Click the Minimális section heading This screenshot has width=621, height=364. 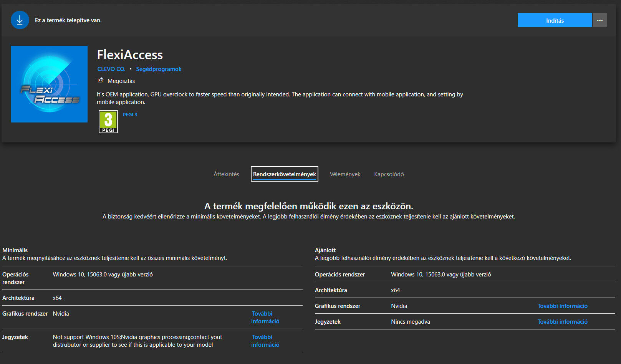(15, 250)
